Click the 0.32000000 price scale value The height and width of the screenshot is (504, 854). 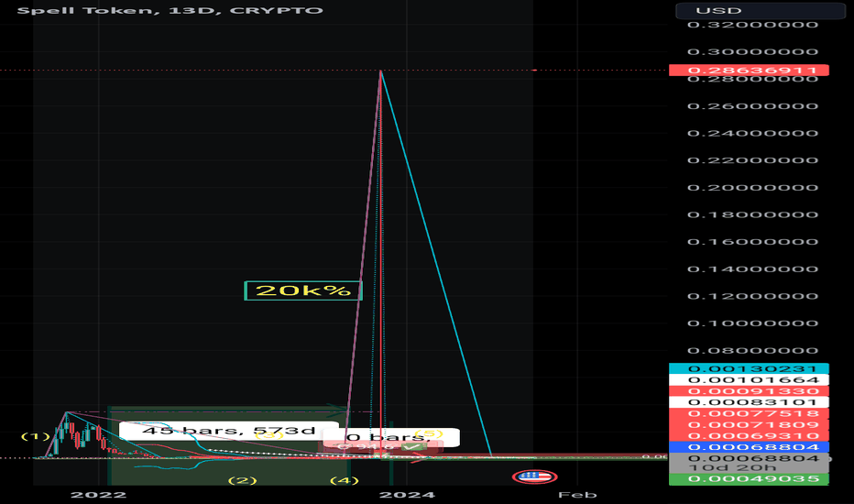[x=752, y=25]
